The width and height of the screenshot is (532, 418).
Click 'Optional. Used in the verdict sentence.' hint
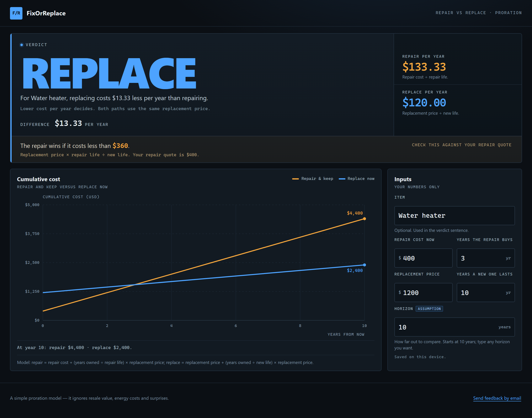(x=431, y=230)
